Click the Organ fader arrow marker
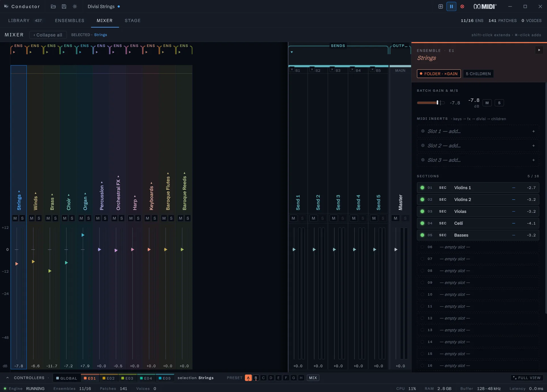The width and height of the screenshot is (547, 392). click(x=83, y=235)
